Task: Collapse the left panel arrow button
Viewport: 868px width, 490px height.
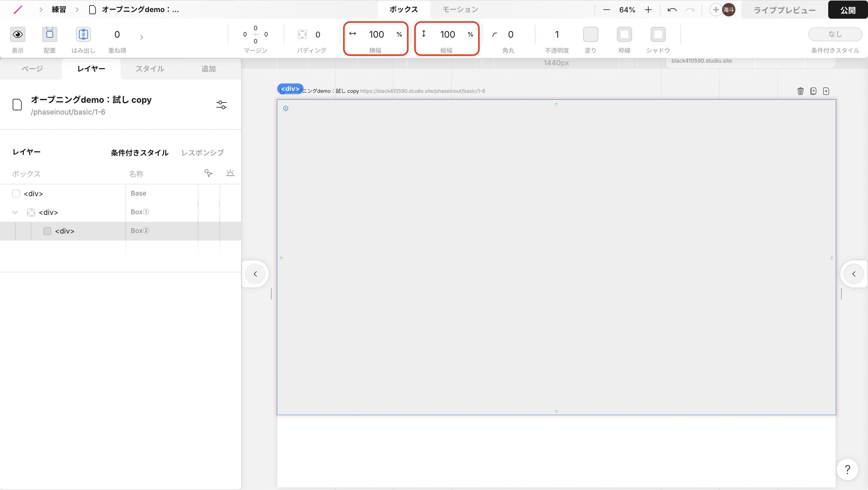Action: 255,274
